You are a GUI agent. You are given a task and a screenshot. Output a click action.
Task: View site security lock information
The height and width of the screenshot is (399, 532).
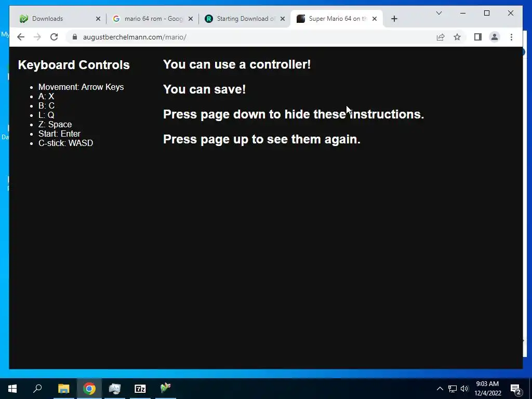75,37
